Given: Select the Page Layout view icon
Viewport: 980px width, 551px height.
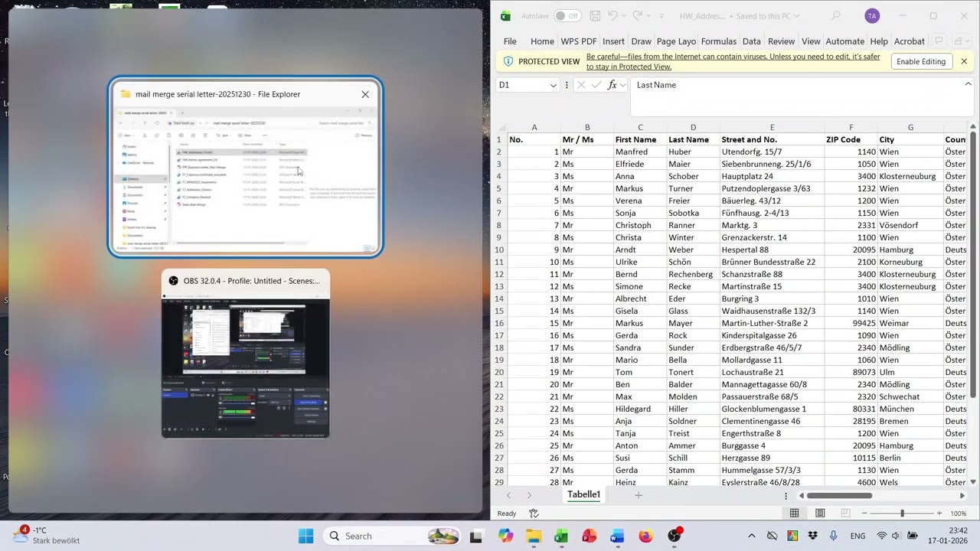Looking at the screenshot, I should tap(820, 514).
